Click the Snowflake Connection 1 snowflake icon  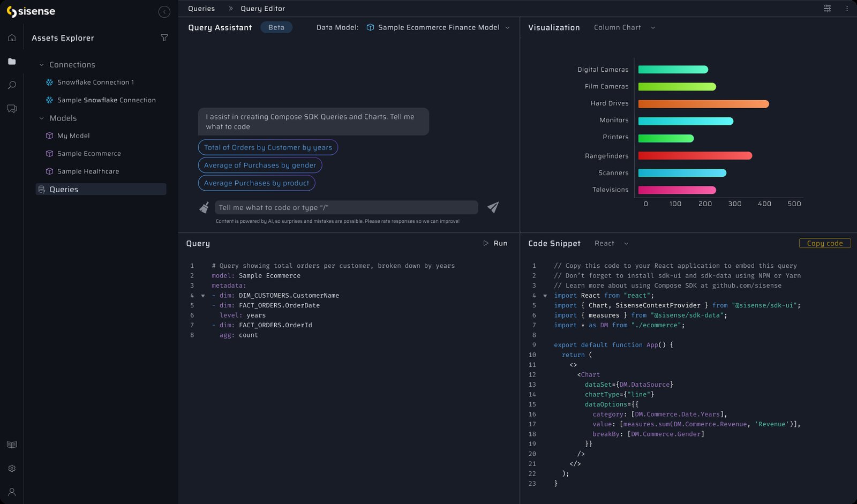click(x=49, y=82)
